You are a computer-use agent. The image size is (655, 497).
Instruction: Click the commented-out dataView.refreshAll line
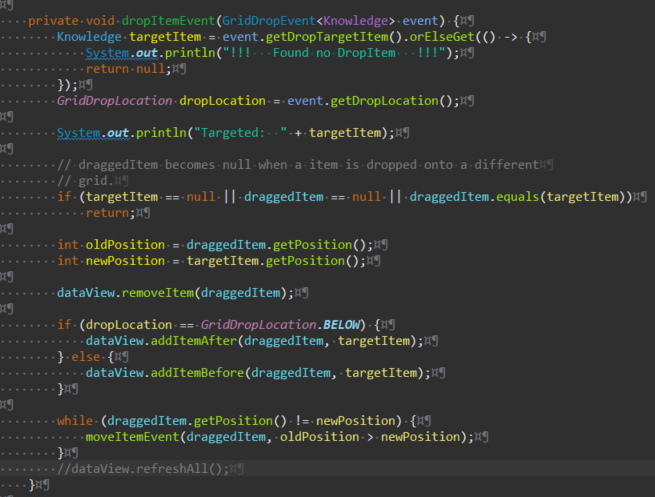(x=148, y=468)
